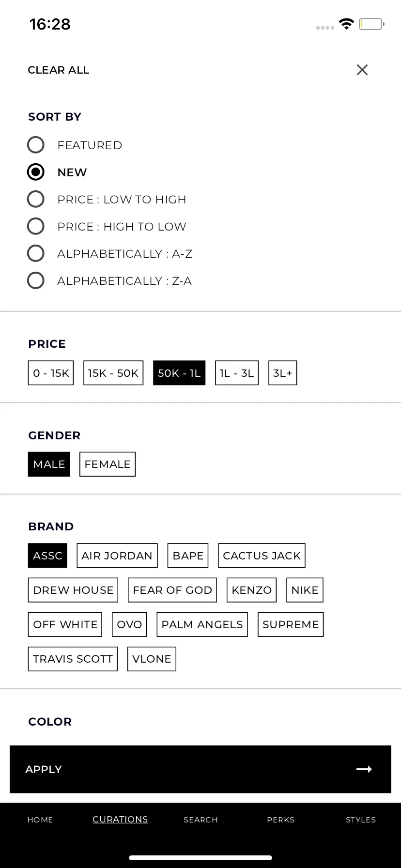
Task: Go to the Perks tab
Action: (281, 820)
